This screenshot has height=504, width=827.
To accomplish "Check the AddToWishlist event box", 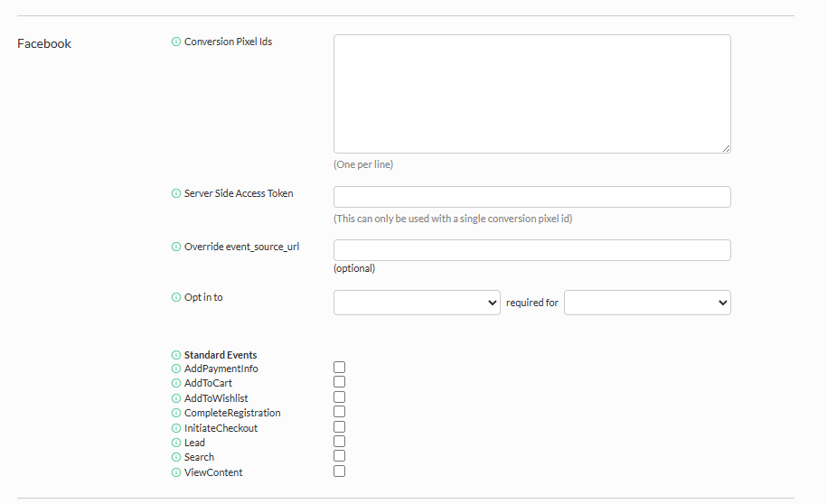I will tap(339, 397).
